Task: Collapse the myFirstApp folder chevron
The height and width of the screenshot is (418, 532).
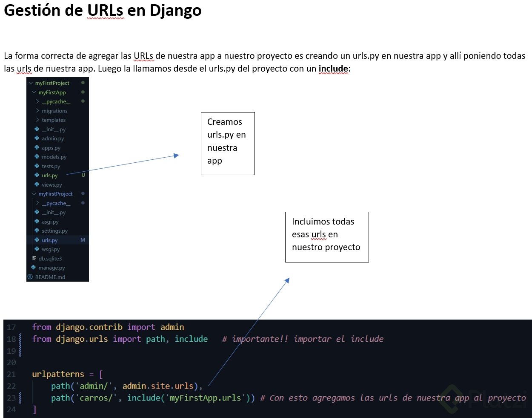Action: pyautogui.click(x=34, y=92)
